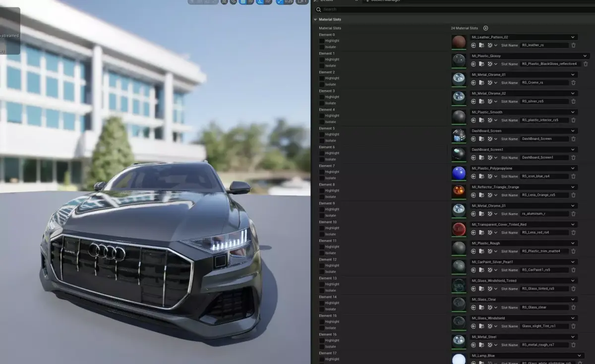This screenshot has width=595, height=364.
Task: Edit the slot name Glass_slight_Tint_rs1 field
Action: (x=544, y=326)
